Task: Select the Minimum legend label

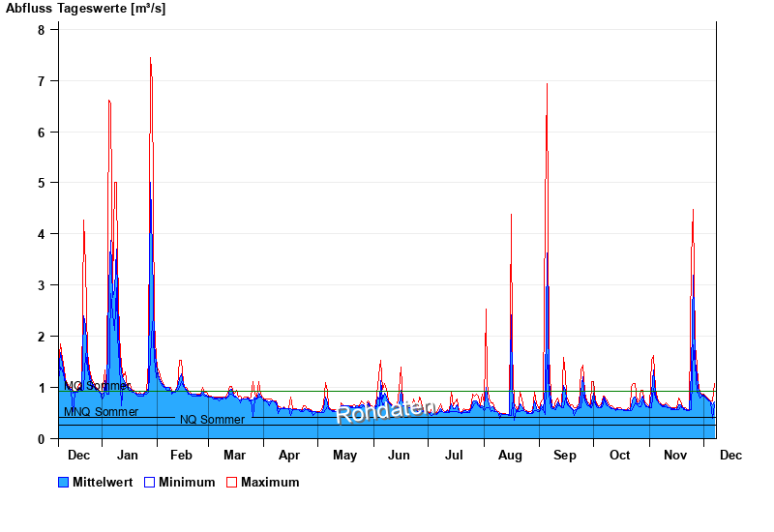Action: click(187, 483)
